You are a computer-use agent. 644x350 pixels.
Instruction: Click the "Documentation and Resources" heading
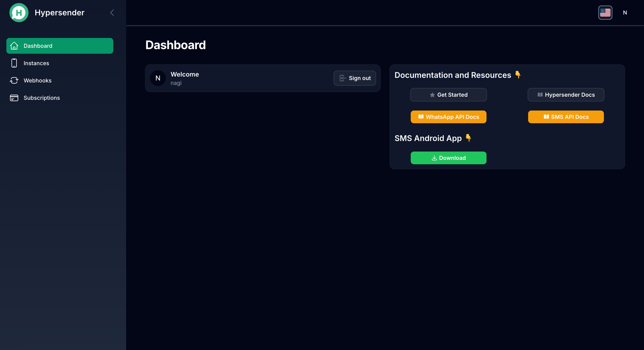pos(453,75)
